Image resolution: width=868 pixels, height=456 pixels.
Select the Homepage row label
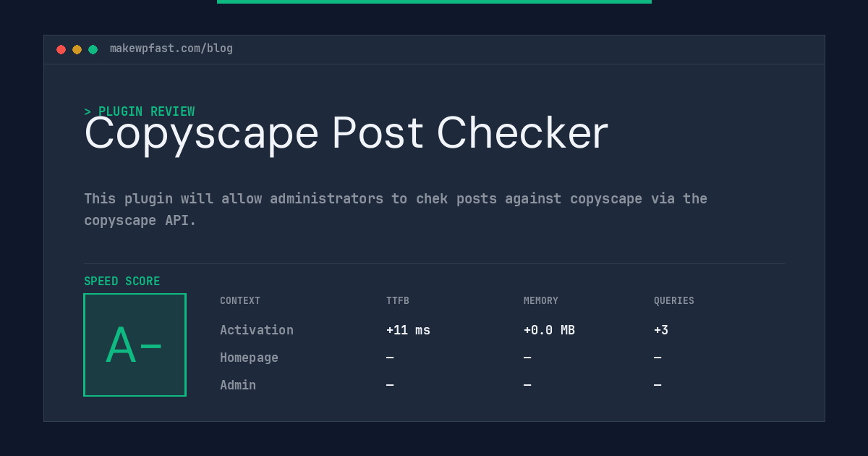[249, 358]
